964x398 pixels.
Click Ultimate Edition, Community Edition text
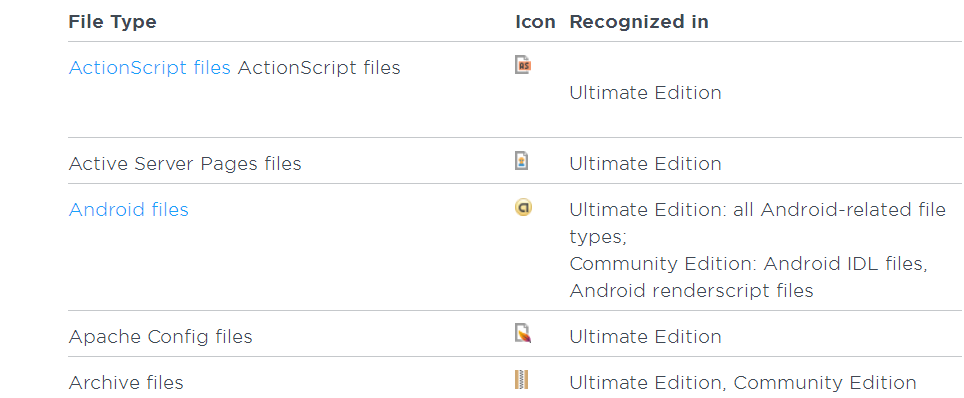coord(743,383)
